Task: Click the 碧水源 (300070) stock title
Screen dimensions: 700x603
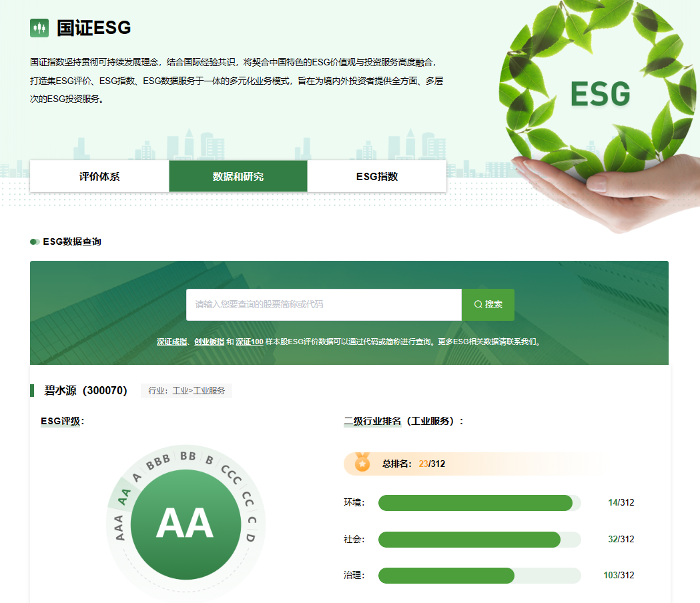Action: (x=85, y=390)
